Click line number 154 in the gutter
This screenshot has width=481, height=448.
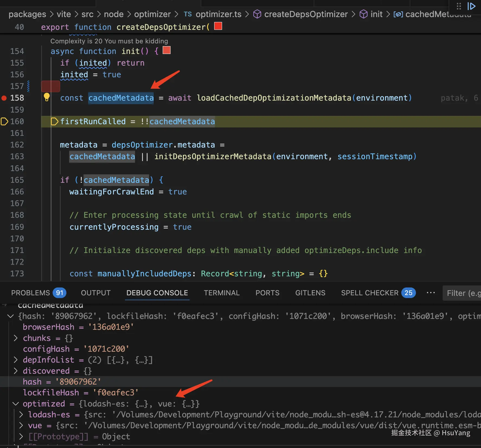17,51
